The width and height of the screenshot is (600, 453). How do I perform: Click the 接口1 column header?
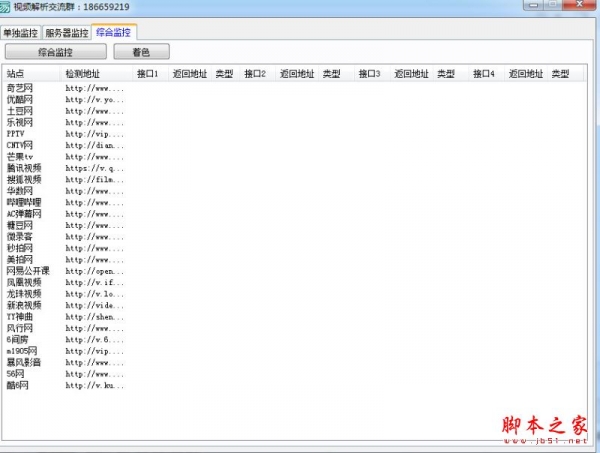[150, 73]
